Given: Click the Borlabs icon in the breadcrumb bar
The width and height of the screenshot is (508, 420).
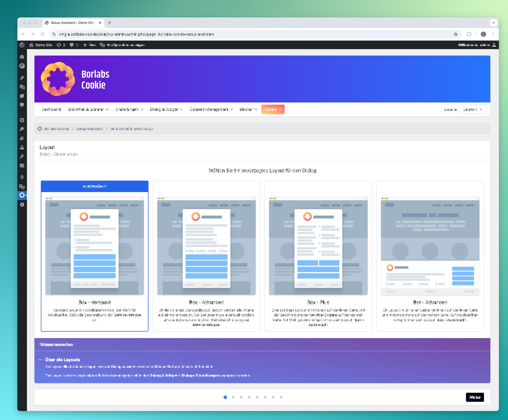Looking at the screenshot, I should point(40,129).
